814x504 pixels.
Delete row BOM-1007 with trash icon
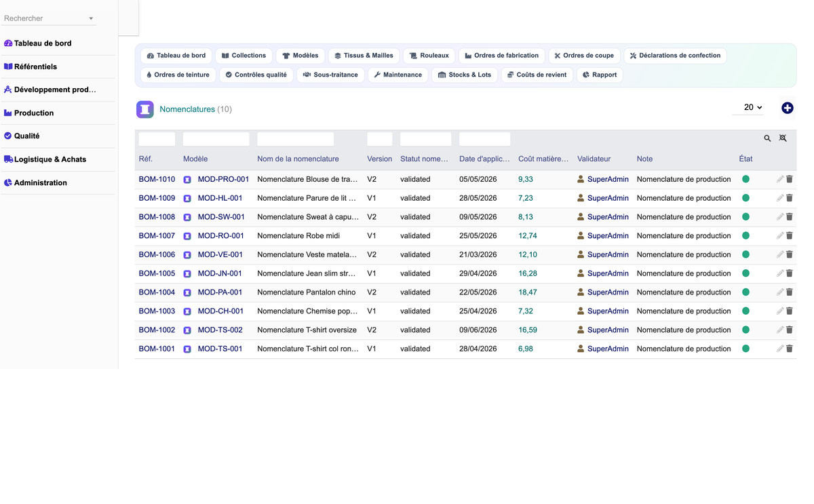pos(790,236)
